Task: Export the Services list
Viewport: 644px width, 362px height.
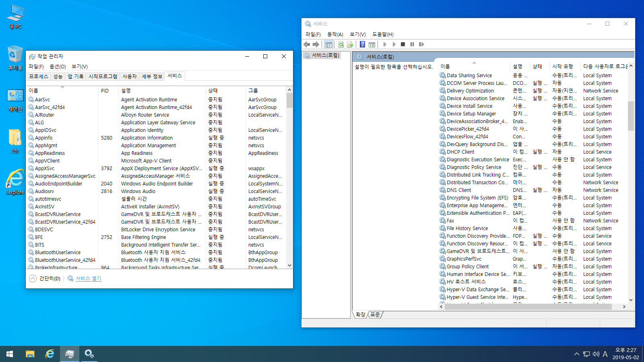Action: coord(350,44)
